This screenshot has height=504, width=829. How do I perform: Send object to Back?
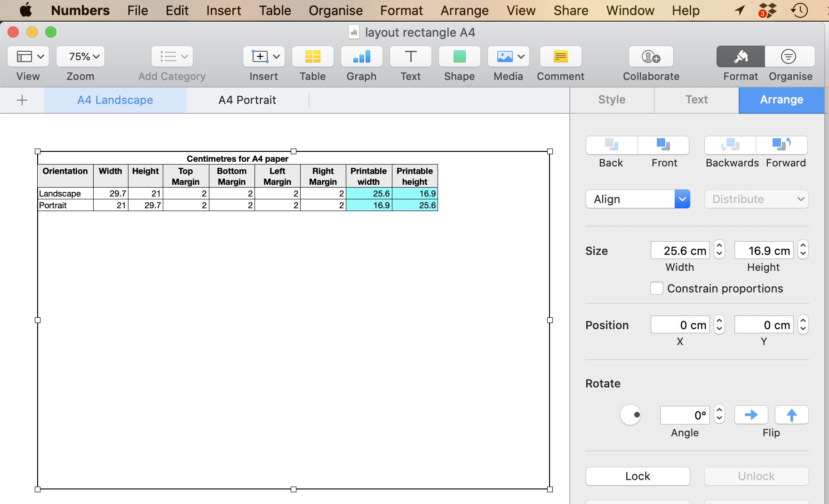click(x=612, y=145)
